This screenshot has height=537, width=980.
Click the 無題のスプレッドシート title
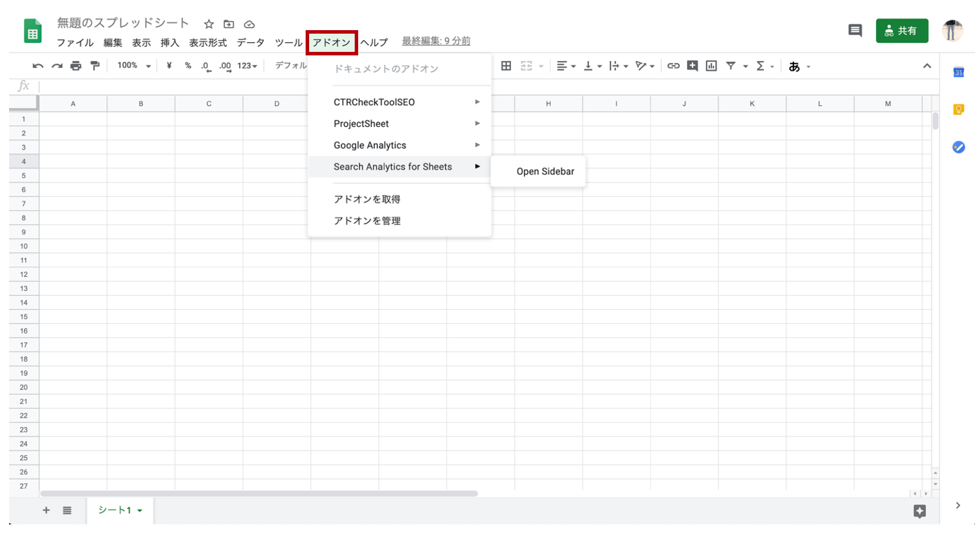[x=123, y=23]
